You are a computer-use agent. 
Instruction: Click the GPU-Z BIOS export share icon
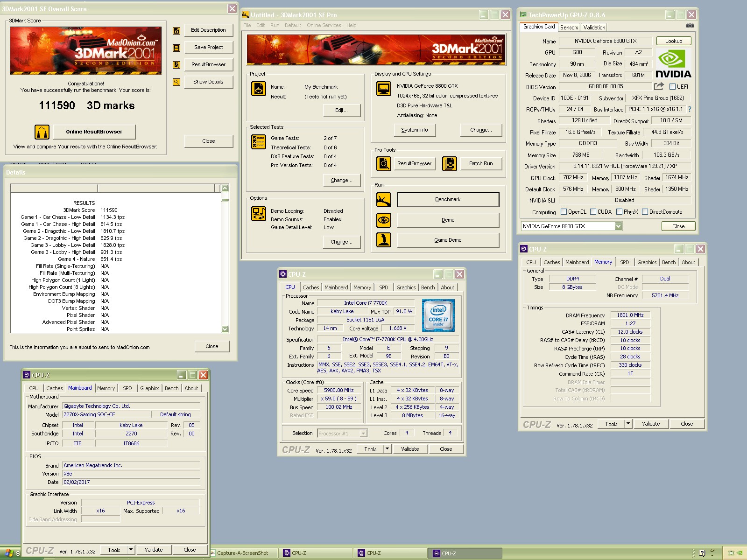click(659, 86)
